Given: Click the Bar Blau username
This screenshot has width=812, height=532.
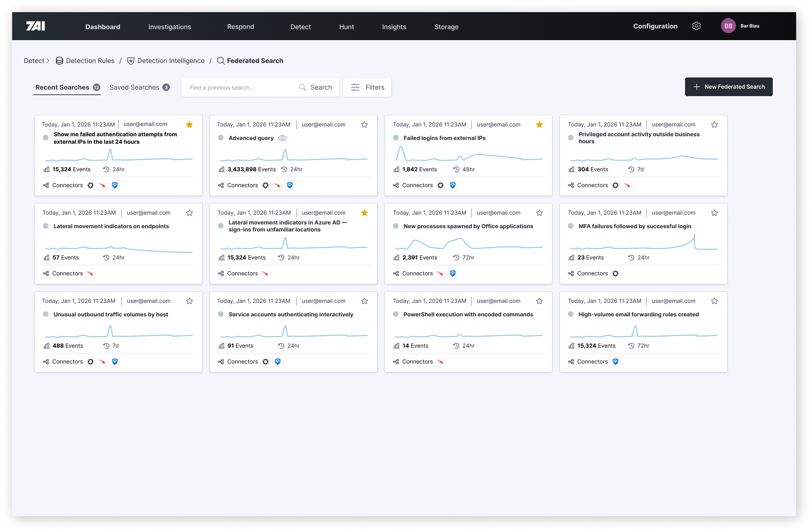Looking at the screenshot, I should [x=749, y=26].
